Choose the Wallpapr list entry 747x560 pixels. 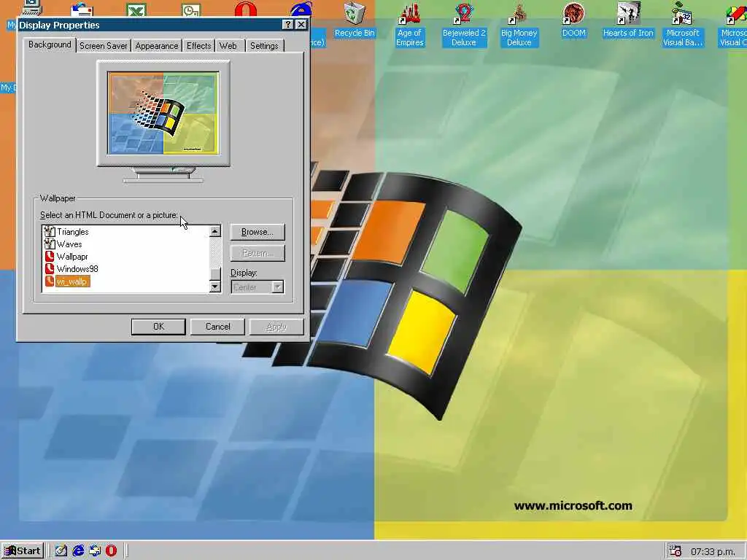(x=72, y=257)
